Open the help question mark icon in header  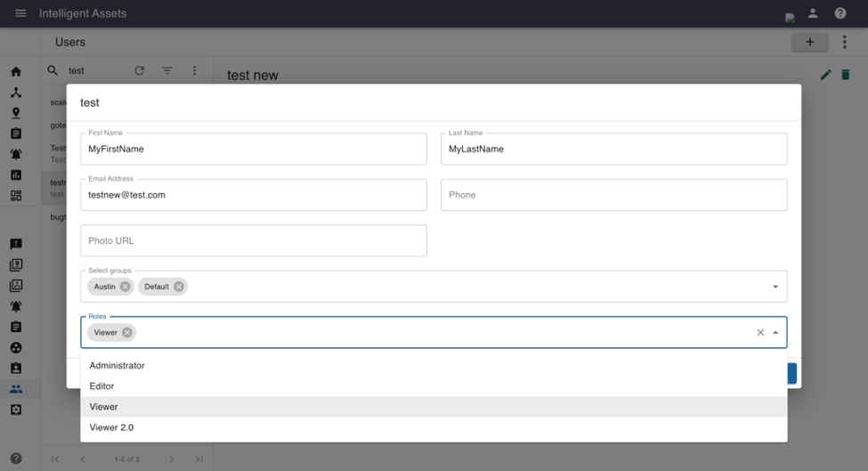coord(840,13)
